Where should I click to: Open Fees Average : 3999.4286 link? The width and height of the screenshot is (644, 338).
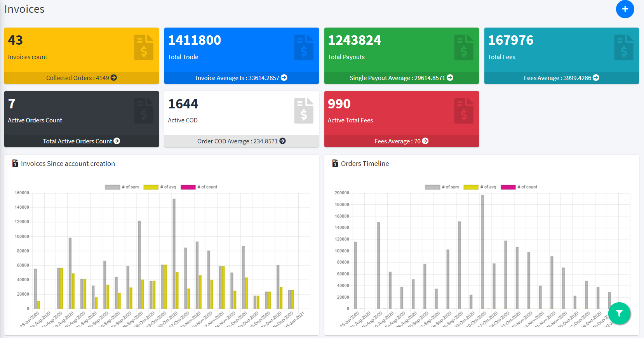[561, 78]
